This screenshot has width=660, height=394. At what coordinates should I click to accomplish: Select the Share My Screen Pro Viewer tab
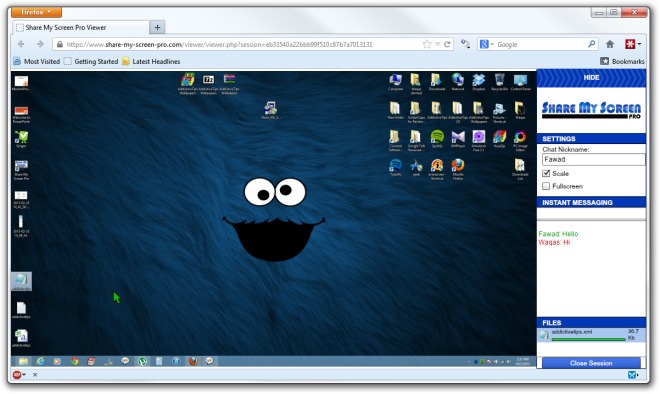pos(81,27)
